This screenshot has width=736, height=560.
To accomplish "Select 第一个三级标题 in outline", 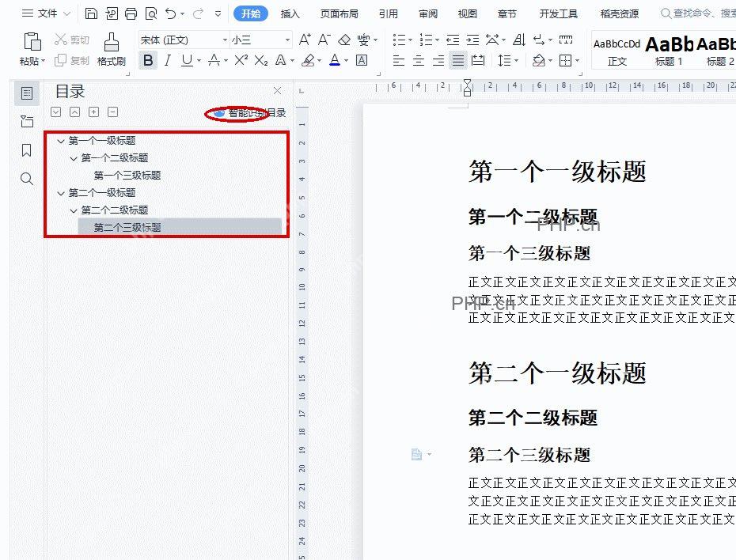I will 127,176.
